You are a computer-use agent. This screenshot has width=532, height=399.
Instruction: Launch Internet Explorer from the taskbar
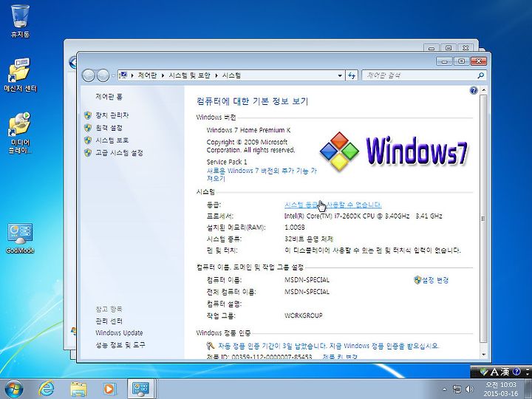point(47,389)
